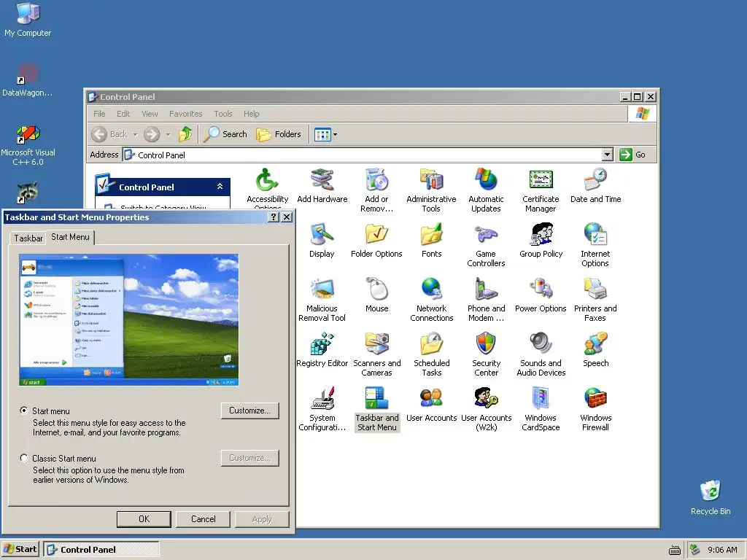Open the Help menu
The height and width of the screenshot is (560, 747).
click(252, 114)
